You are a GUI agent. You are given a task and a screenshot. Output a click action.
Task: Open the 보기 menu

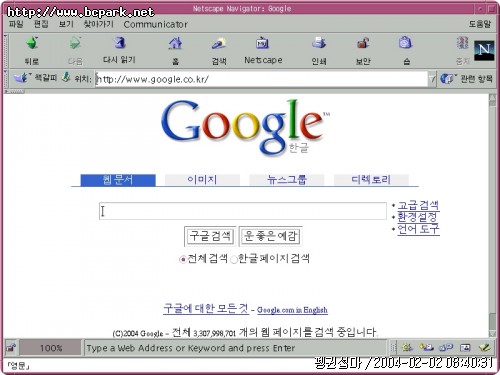click(x=66, y=24)
